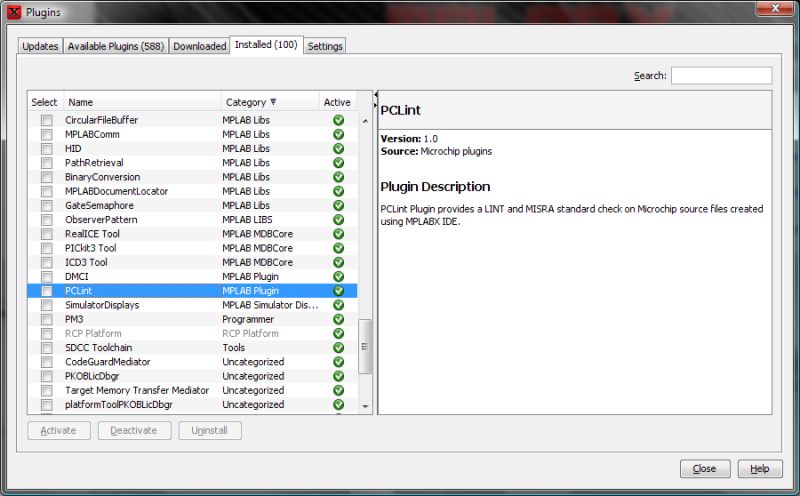800x496 pixels.
Task: Click the Name column header
Action: coord(142,102)
